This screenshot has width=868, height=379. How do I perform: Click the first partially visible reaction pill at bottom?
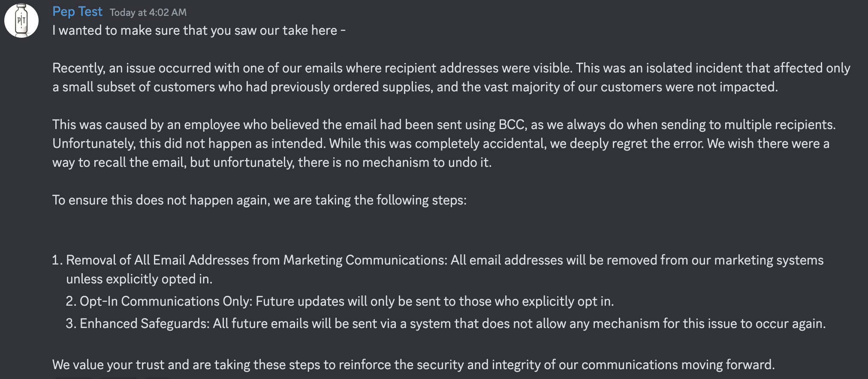tap(73, 378)
